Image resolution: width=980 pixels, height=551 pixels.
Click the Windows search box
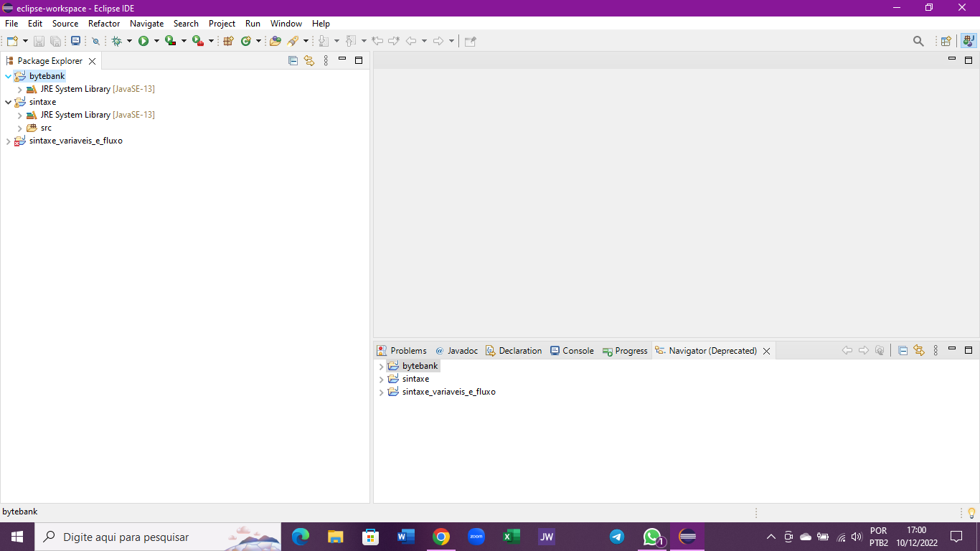(158, 537)
